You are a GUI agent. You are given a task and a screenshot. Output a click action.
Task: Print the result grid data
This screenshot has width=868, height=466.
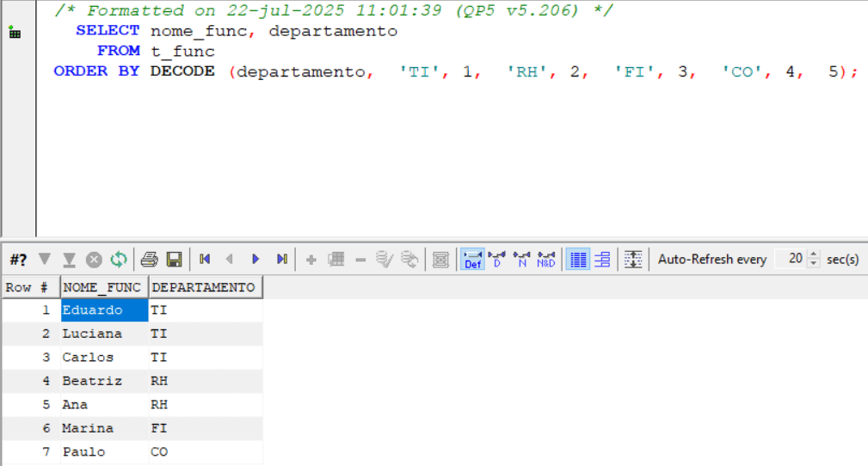[x=150, y=259]
